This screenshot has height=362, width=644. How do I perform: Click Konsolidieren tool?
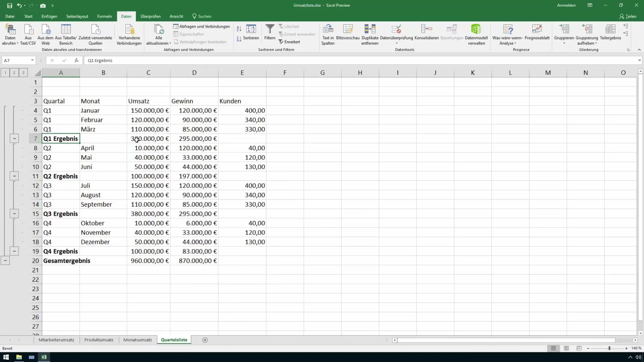[x=427, y=32]
